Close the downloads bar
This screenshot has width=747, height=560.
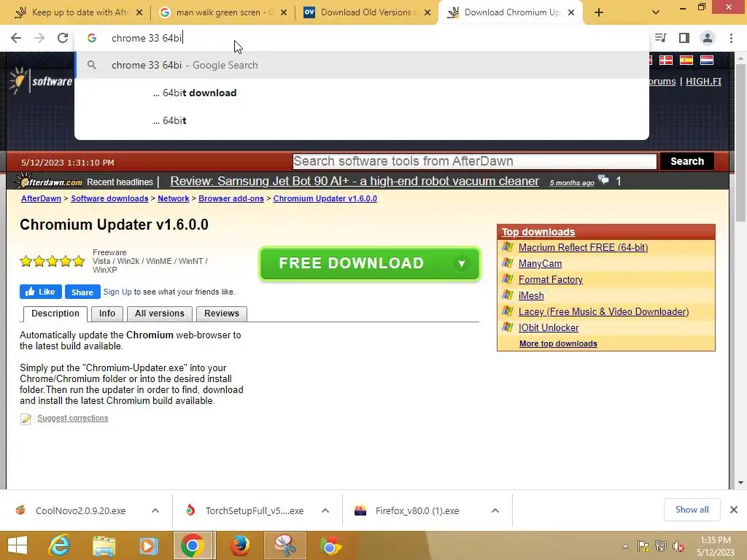click(x=734, y=510)
